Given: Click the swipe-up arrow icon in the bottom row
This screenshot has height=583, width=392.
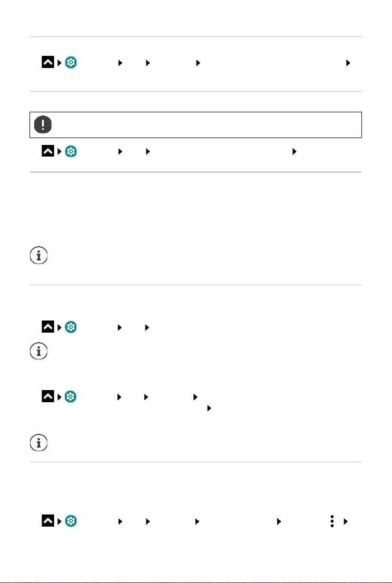Looking at the screenshot, I should point(48,521).
